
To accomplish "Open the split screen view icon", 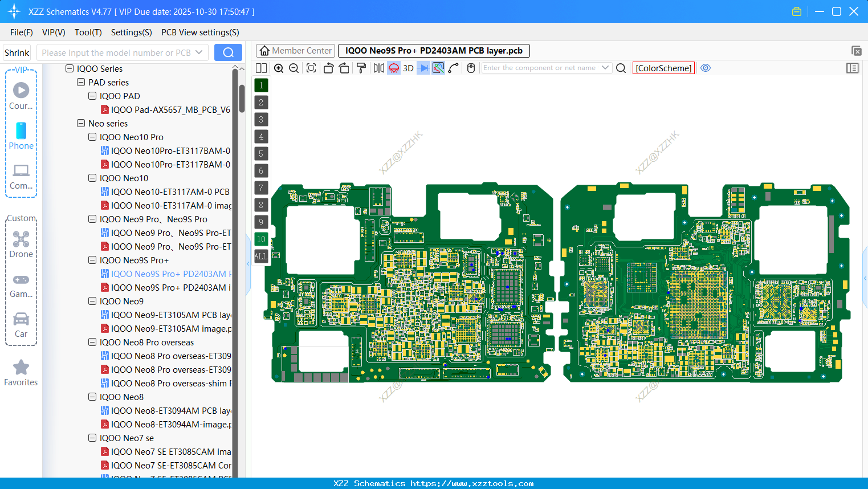I will tap(261, 68).
